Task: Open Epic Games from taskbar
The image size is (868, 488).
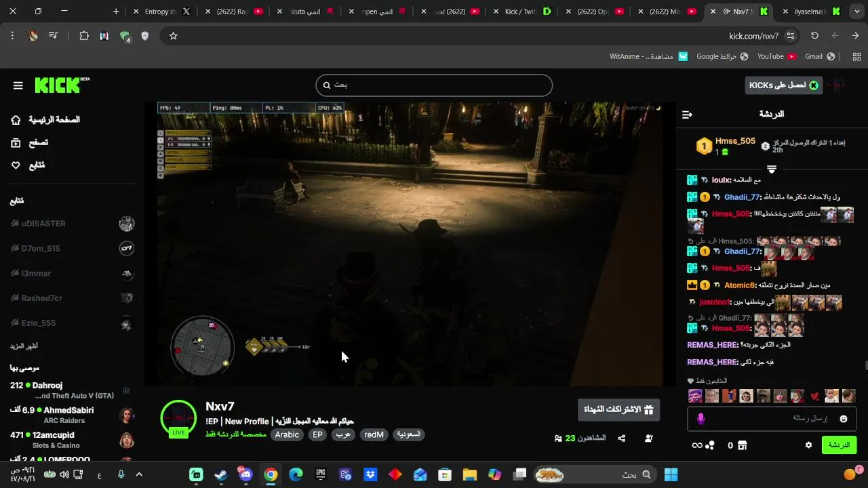Action: 321,474
